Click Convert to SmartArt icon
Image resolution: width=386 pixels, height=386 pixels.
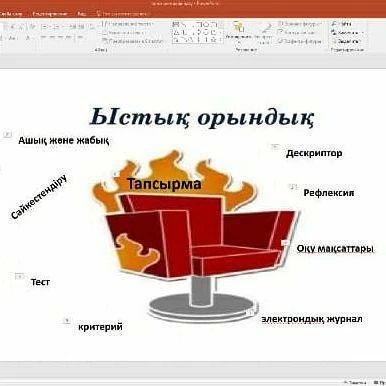pyautogui.click(x=133, y=41)
